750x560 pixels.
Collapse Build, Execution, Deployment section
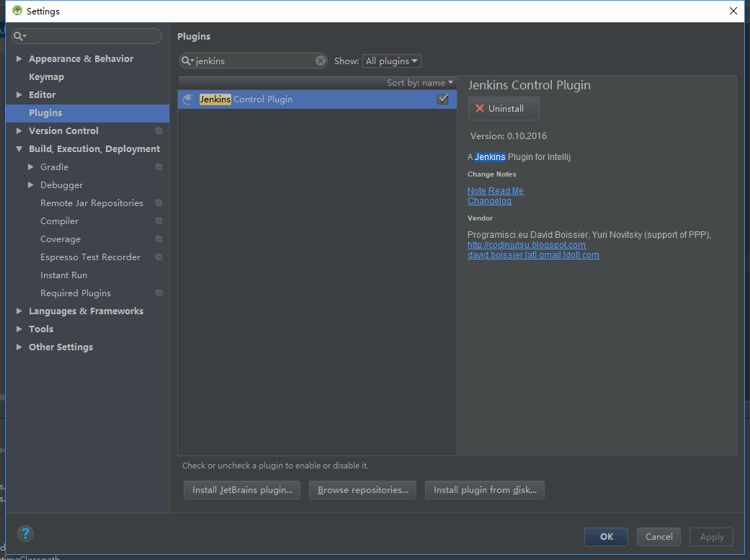point(19,149)
